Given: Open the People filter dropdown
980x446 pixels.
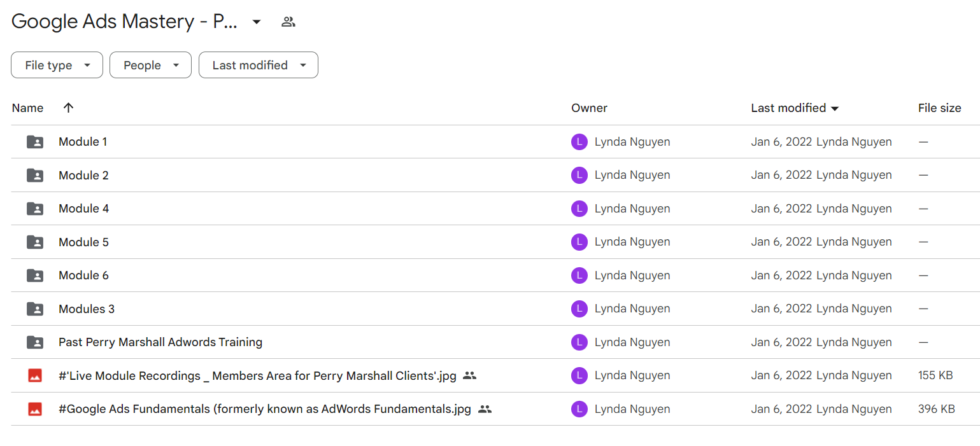Looking at the screenshot, I should (150, 65).
